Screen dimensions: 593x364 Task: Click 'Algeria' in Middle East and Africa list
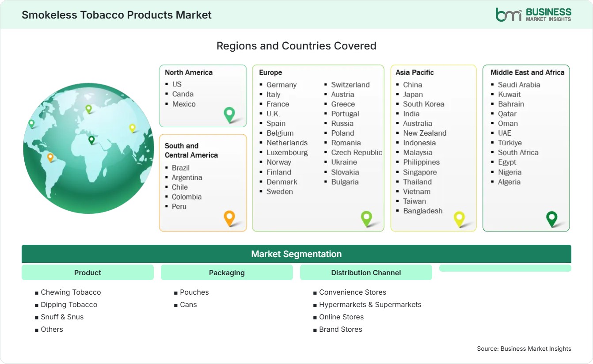click(509, 182)
